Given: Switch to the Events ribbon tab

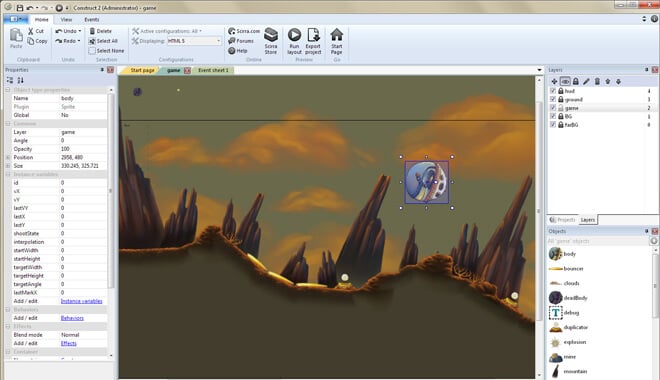Looking at the screenshot, I should coord(91,19).
